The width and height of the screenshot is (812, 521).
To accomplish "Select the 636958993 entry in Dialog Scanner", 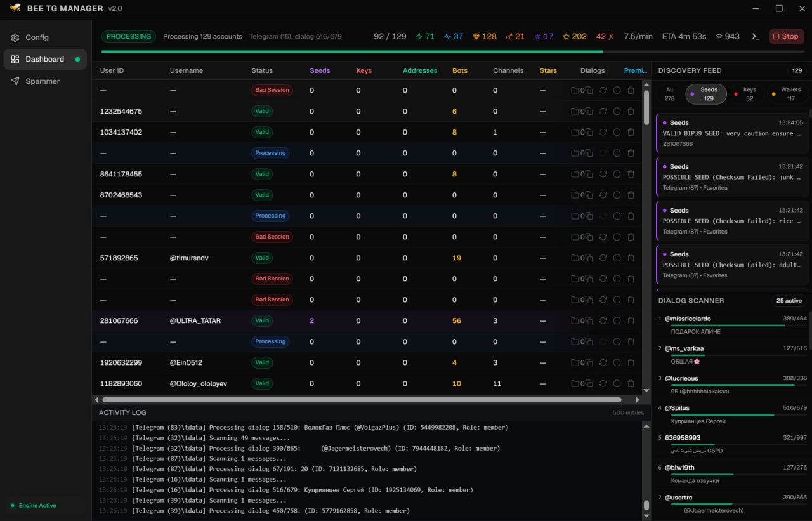I will (x=733, y=444).
